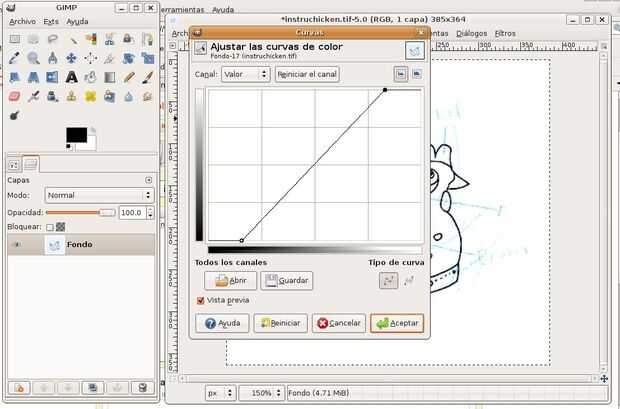Open the Canal dropdown set to Valor
The width and height of the screenshot is (620, 409).
246,74
